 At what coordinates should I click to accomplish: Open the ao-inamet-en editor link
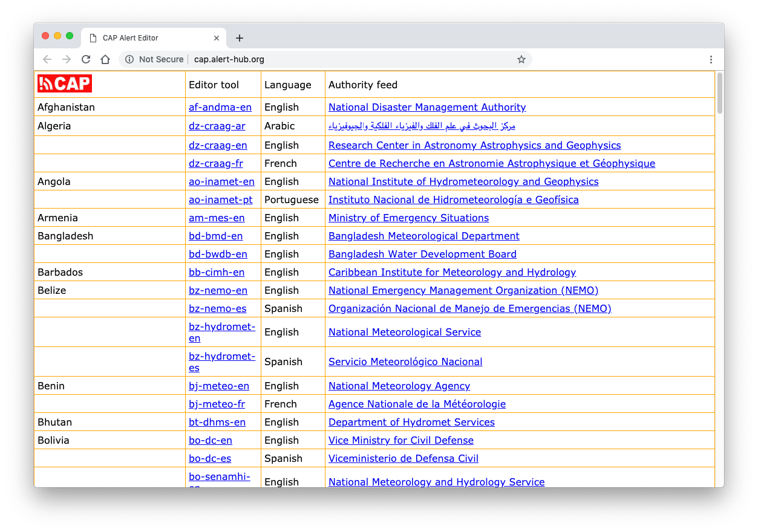(221, 181)
